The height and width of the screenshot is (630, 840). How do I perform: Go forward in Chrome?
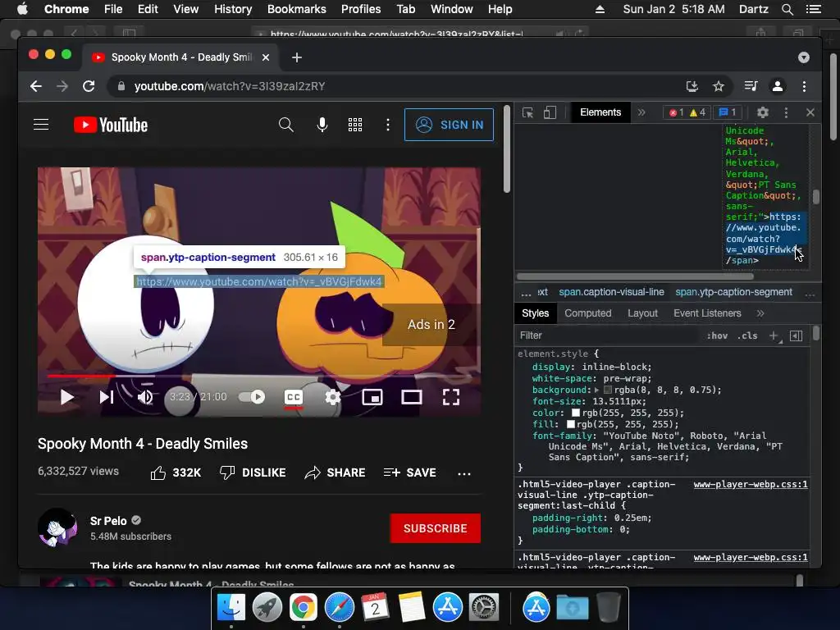tap(62, 86)
